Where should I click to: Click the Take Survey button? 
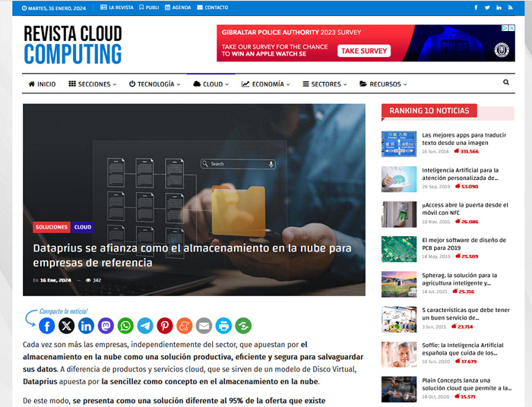(364, 51)
